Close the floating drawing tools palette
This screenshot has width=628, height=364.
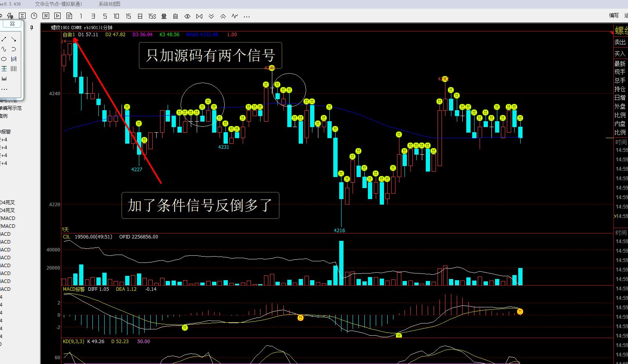(12, 24)
